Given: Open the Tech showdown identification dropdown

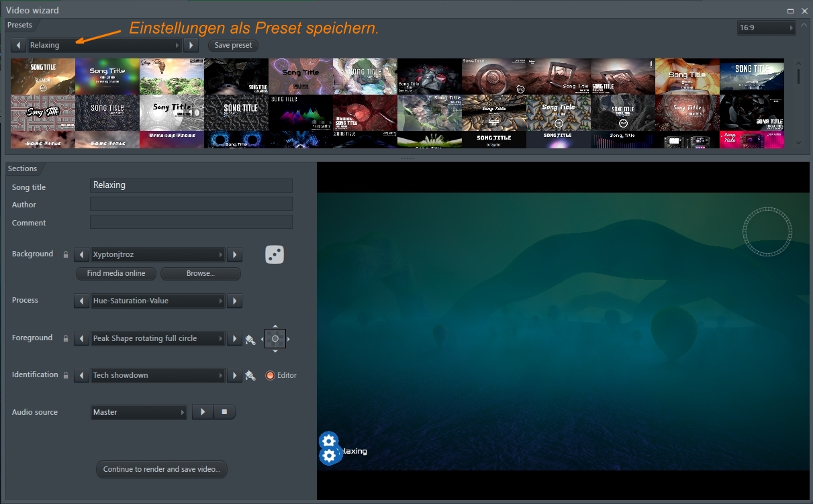Looking at the screenshot, I should 157,375.
